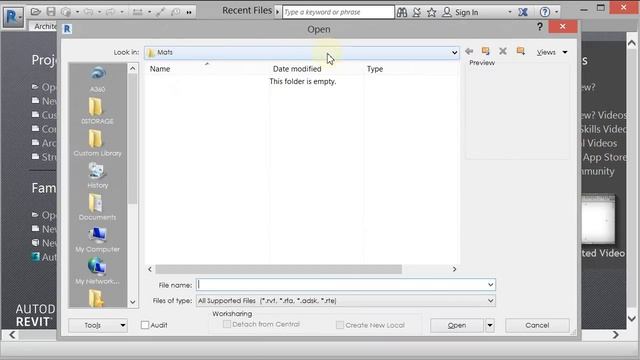Click the places list scroll up arrow
Image resolution: width=640 pixels, height=360 pixels.
[x=133, y=69]
